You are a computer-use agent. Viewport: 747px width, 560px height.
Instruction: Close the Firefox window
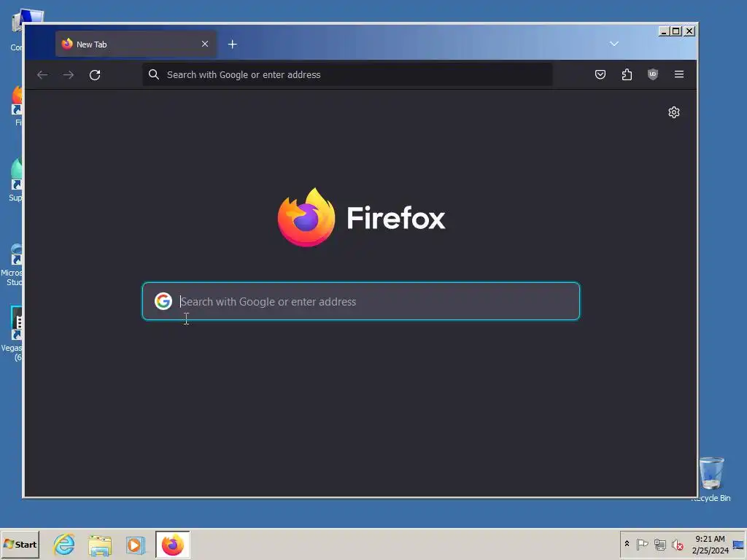[689, 31]
